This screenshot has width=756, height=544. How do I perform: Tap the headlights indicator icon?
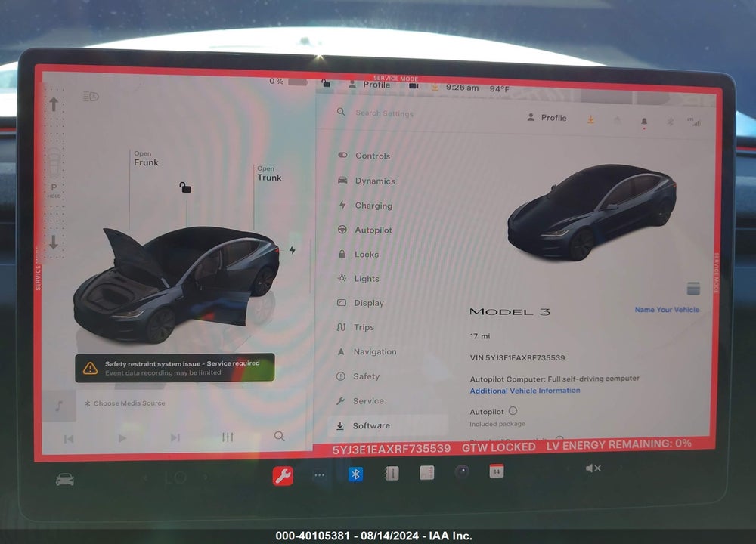91,97
